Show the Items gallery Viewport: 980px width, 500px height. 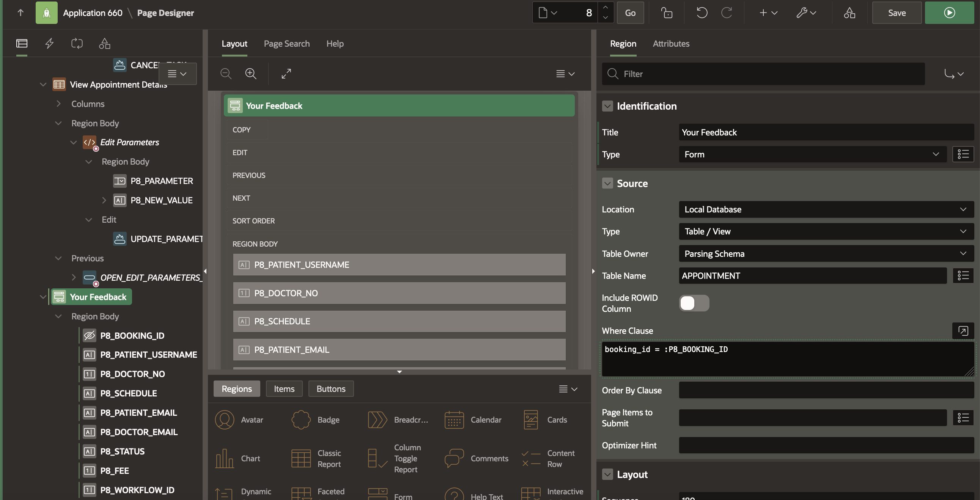(284, 388)
